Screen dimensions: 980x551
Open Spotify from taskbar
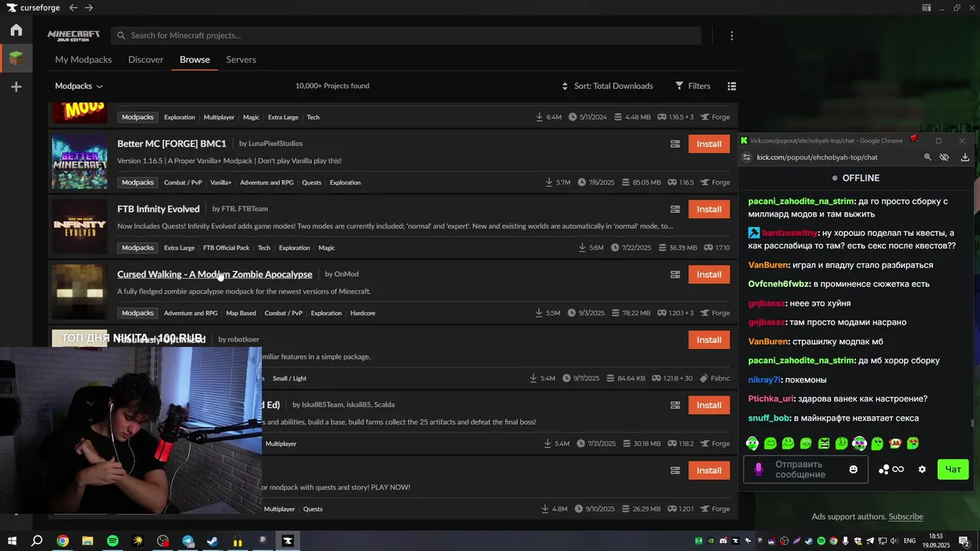pos(113,541)
